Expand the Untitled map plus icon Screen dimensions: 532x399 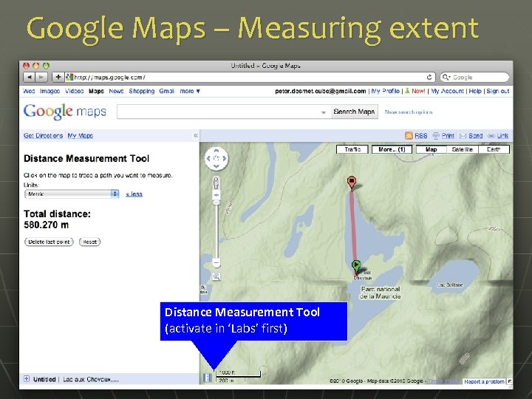pos(27,378)
